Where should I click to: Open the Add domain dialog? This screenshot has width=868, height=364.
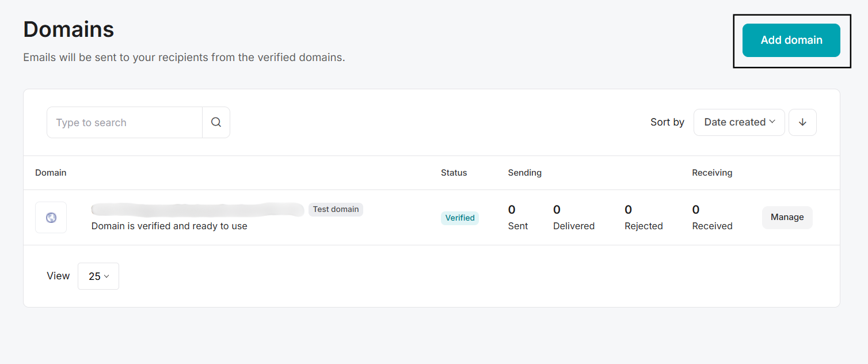[x=791, y=40]
